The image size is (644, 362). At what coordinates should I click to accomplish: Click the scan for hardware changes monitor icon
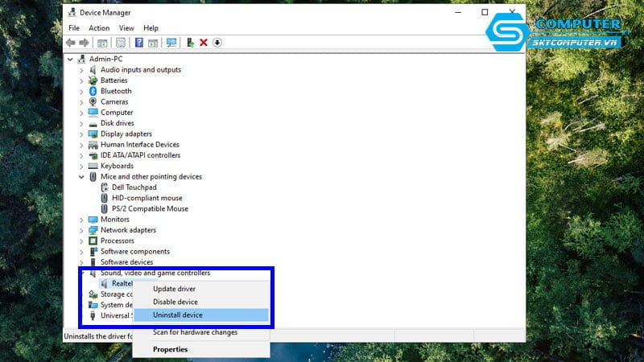[x=171, y=43]
